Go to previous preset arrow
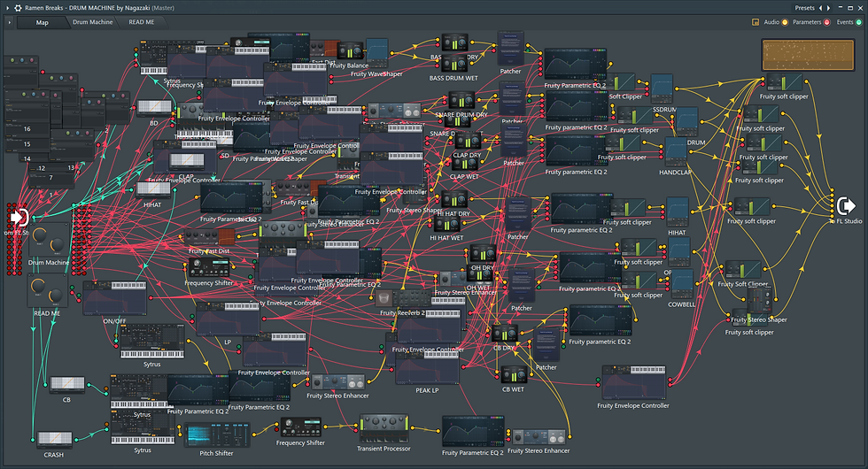Screen dimensions: 868x469 click(x=821, y=8)
